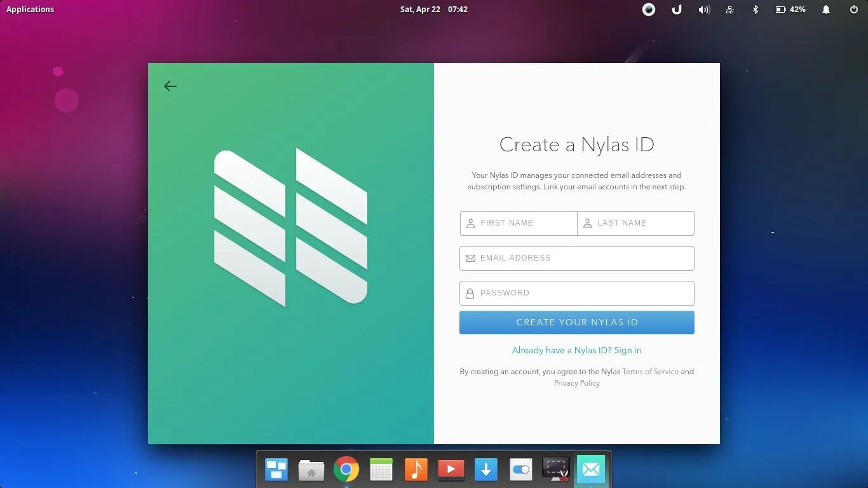Click the Bluetooth indicator in the panel

(x=755, y=9)
